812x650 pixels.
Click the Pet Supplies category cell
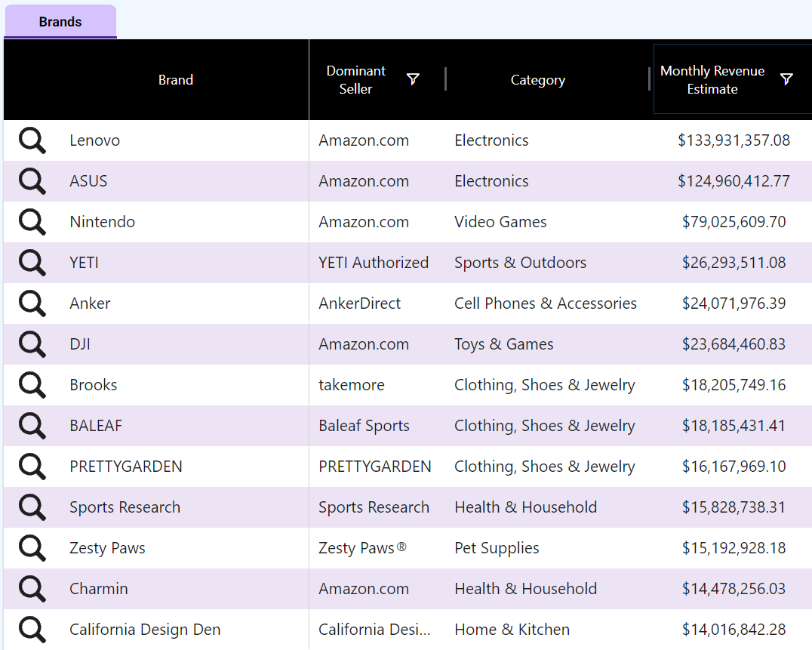pos(497,548)
